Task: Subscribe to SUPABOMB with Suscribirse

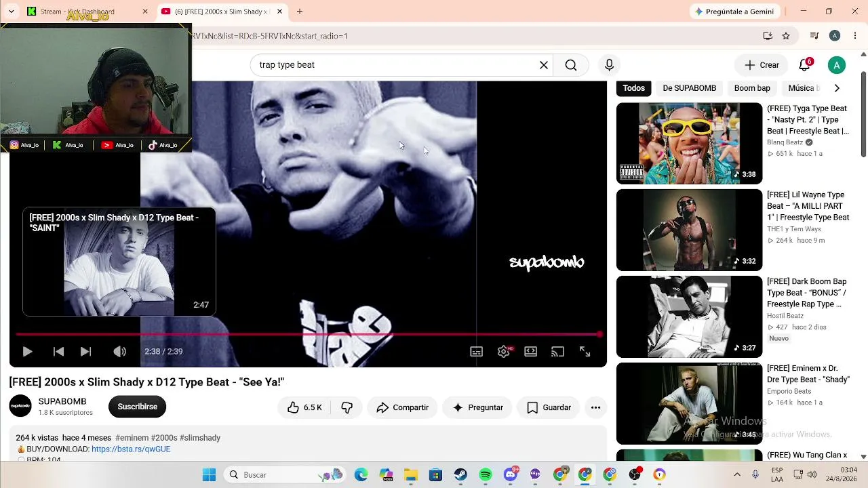Action: tap(137, 407)
